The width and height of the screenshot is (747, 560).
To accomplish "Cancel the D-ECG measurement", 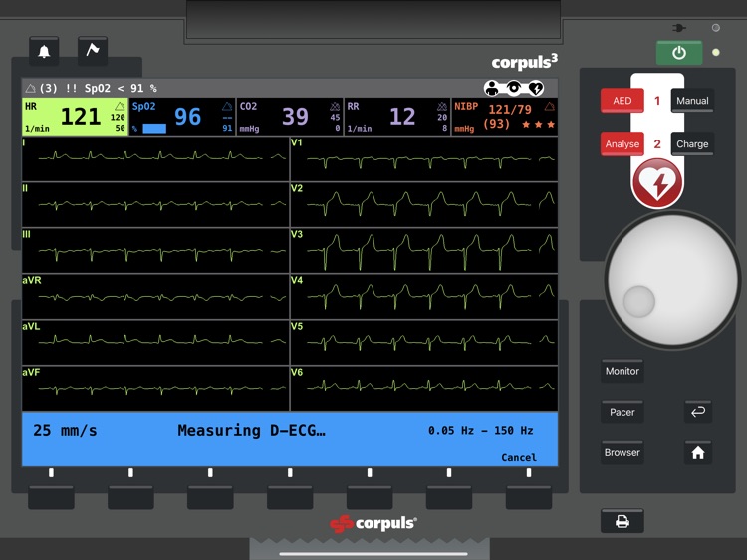I will [x=518, y=457].
